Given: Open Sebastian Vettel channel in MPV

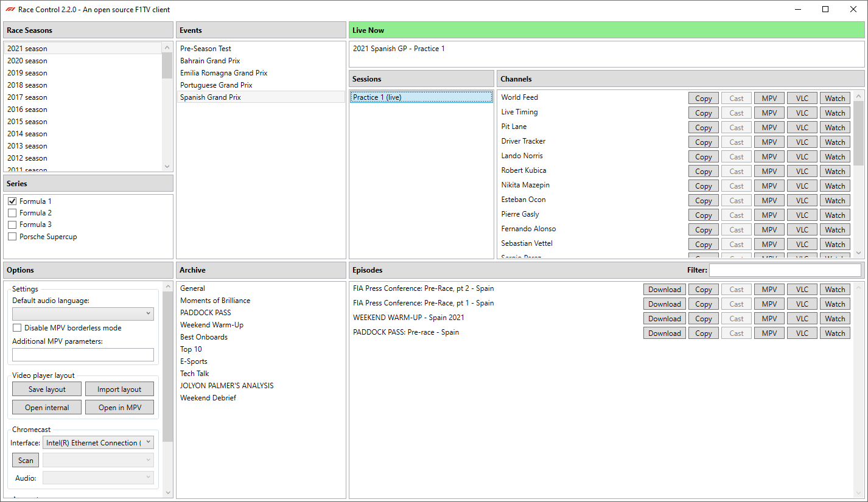Looking at the screenshot, I should (x=769, y=245).
